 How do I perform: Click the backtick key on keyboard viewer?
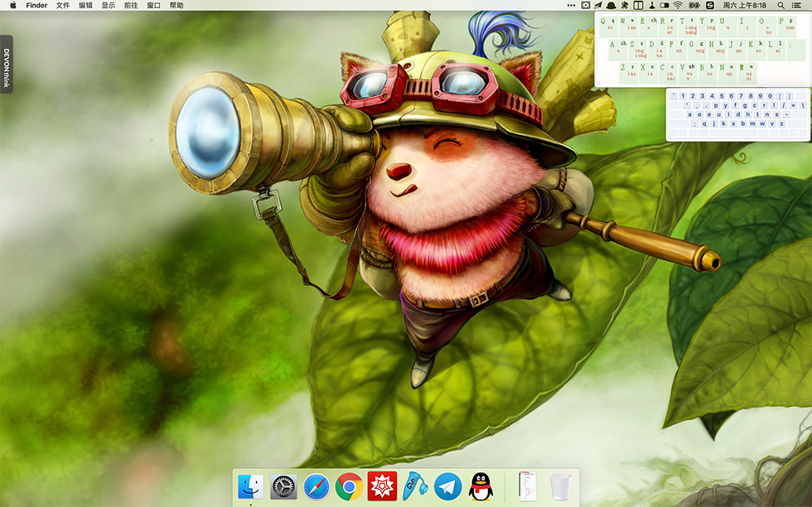point(673,96)
